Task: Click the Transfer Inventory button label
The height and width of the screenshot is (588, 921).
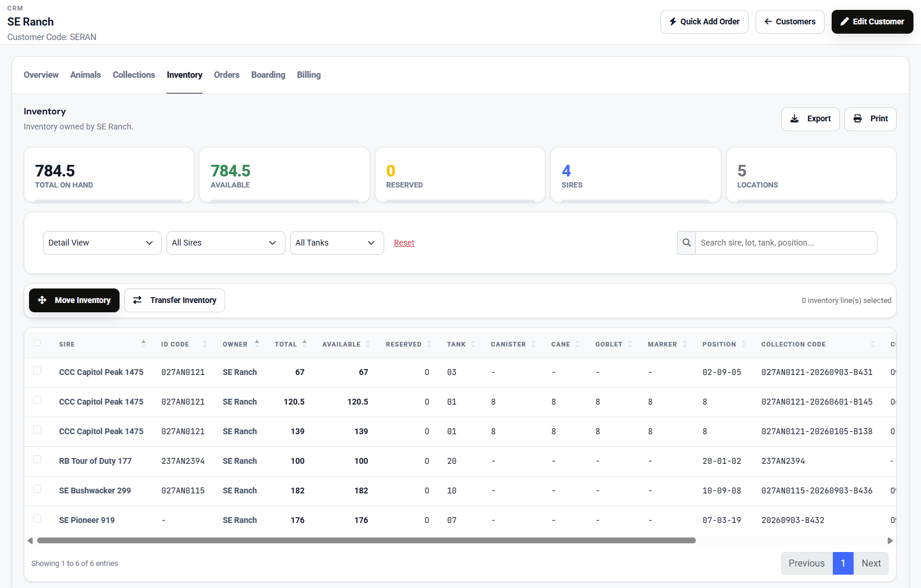Action: click(183, 300)
